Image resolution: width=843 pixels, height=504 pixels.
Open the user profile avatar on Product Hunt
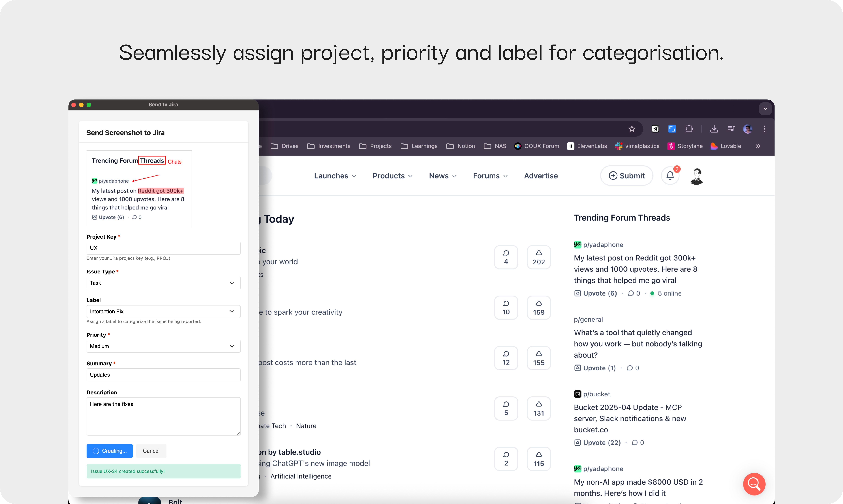tap(696, 176)
